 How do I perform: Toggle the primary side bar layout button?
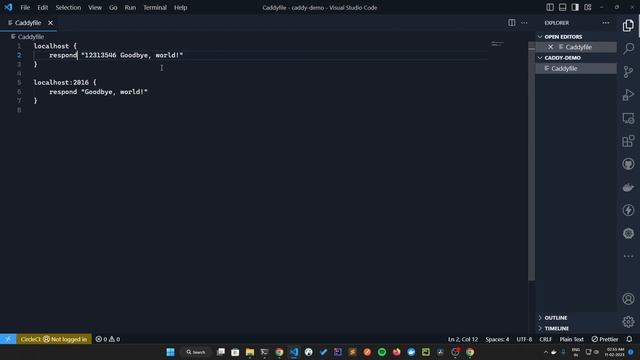(550, 7)
